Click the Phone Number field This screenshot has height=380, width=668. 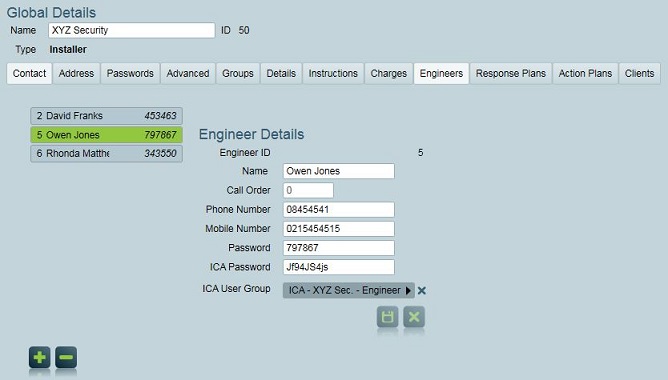pos(339,209)
